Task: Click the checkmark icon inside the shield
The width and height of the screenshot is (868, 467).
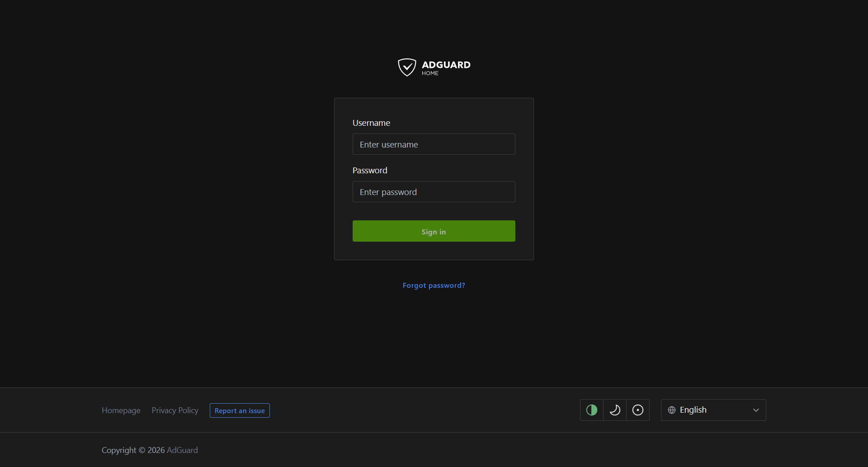Action: pyautogui.click(x=407, y=67)
